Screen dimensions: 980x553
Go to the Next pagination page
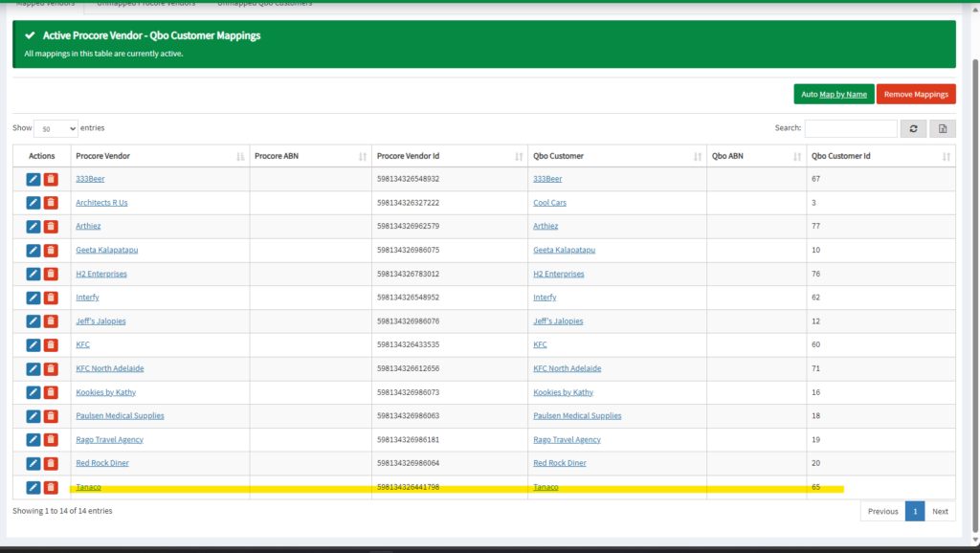pyautogui.click(x=940, y=511)
